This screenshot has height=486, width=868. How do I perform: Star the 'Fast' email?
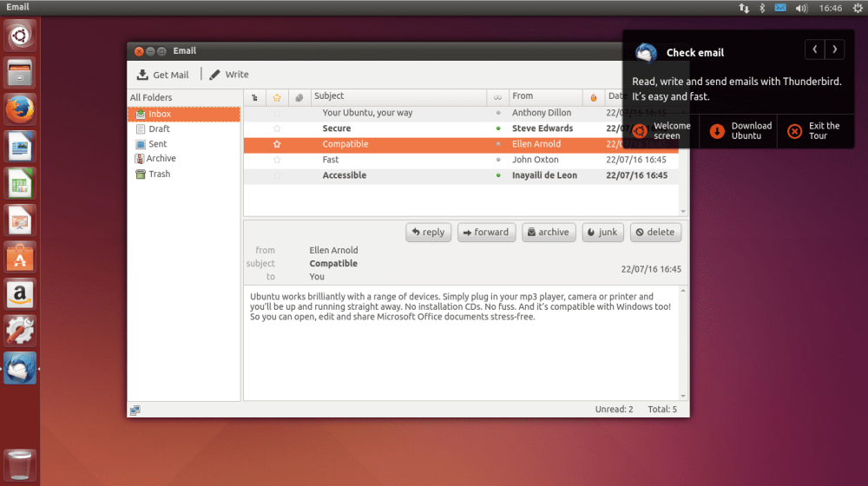277,160
